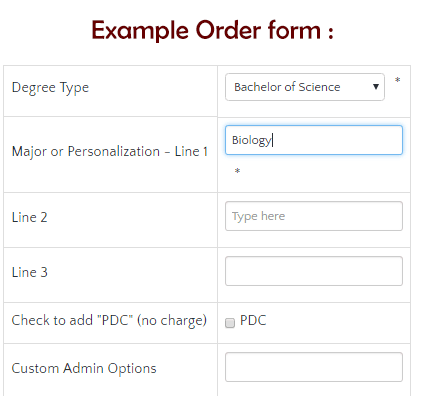
Task: Select the empty Line 3 text box
Action: coord(314,271)
